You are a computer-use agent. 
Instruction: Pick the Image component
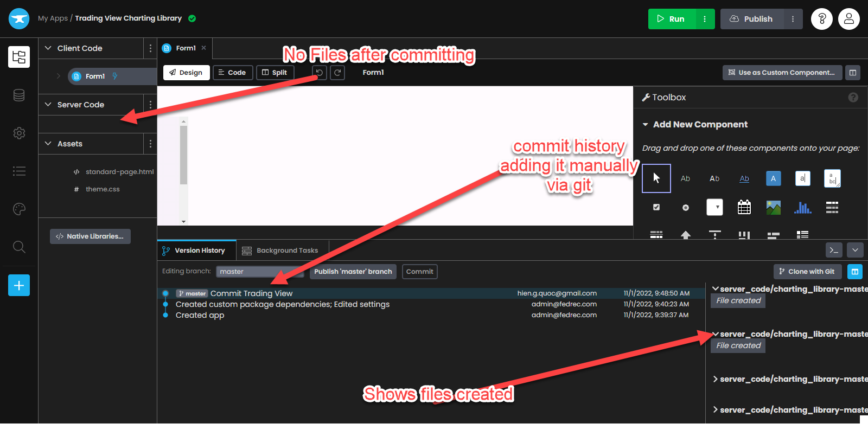pyautogui.click(x=774, y=207)
